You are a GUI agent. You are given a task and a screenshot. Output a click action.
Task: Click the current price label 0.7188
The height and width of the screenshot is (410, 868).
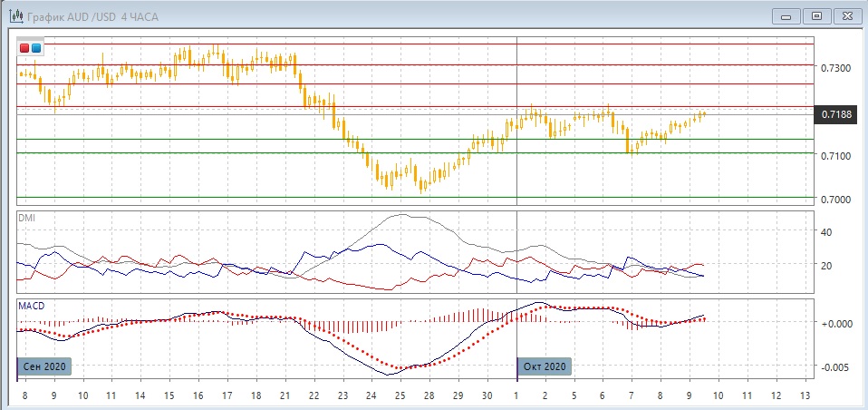[835, 114]
